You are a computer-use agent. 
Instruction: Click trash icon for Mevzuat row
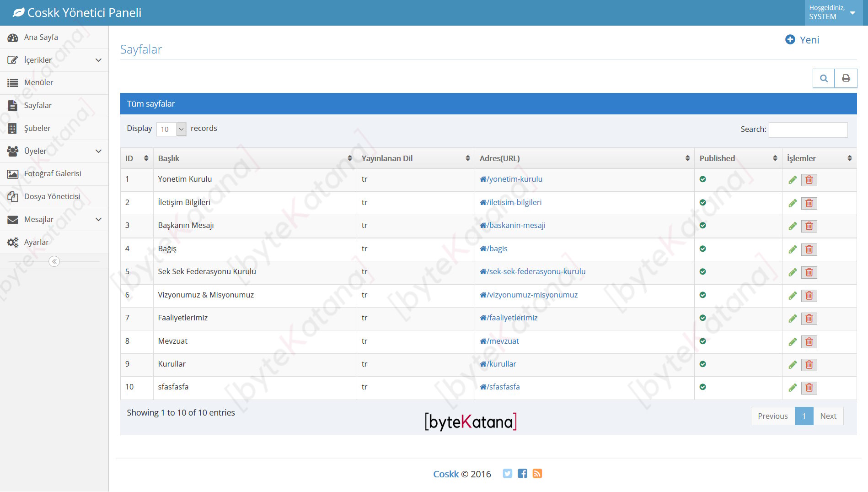coord(809,342)
